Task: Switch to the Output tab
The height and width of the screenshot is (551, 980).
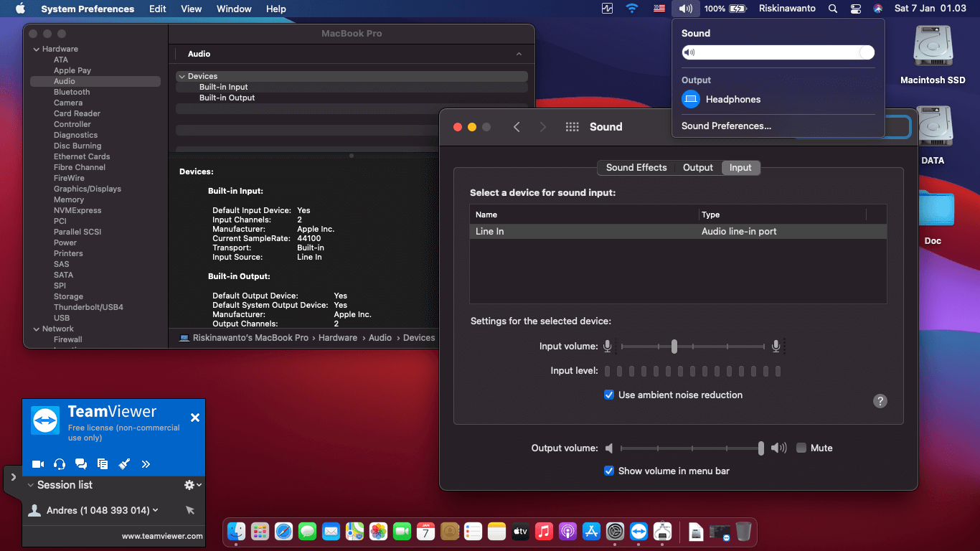Action: [697, 168]
